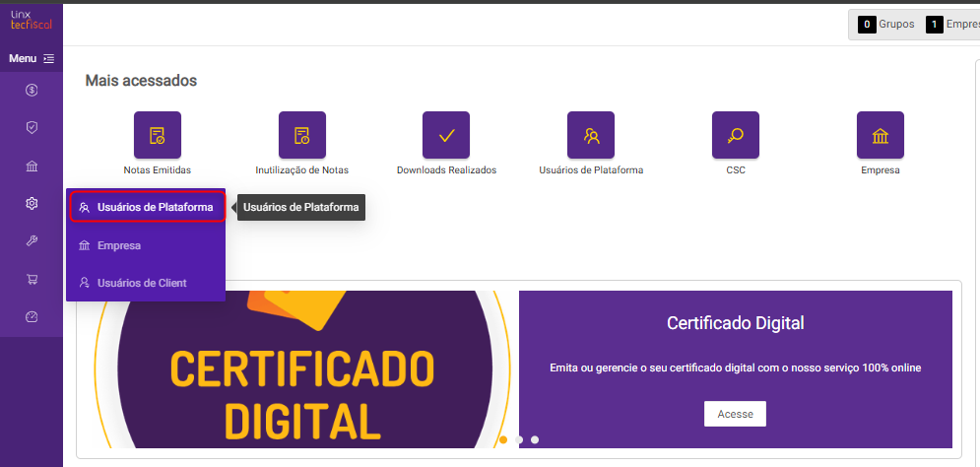Click the 1 Empresas counter
This screenshot has height=467, width=980.
click(952, 25)
